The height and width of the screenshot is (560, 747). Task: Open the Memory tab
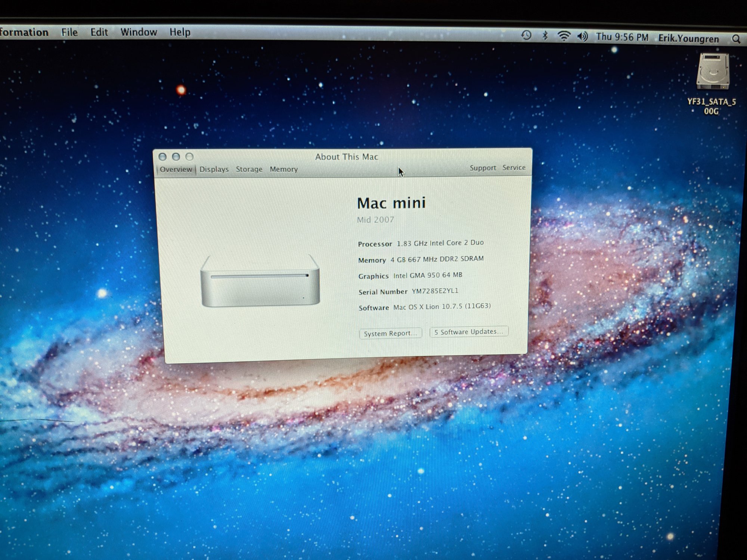point(284,169)
